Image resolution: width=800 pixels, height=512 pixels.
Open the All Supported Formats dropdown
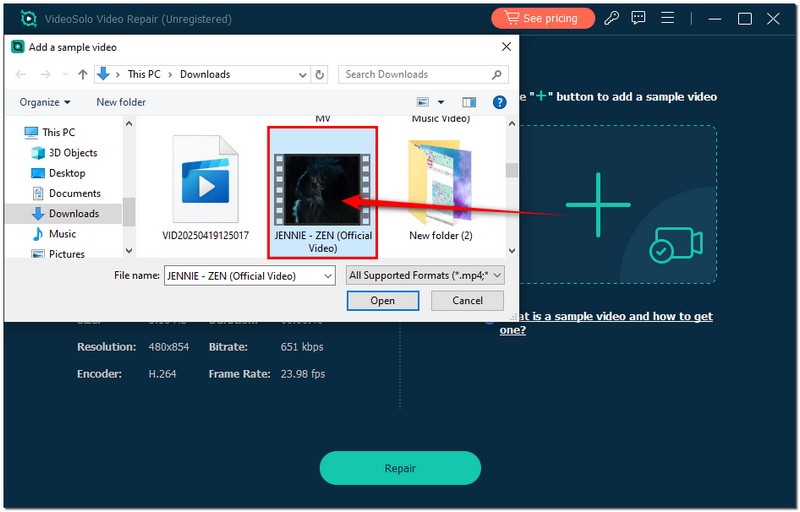[425, 275]
